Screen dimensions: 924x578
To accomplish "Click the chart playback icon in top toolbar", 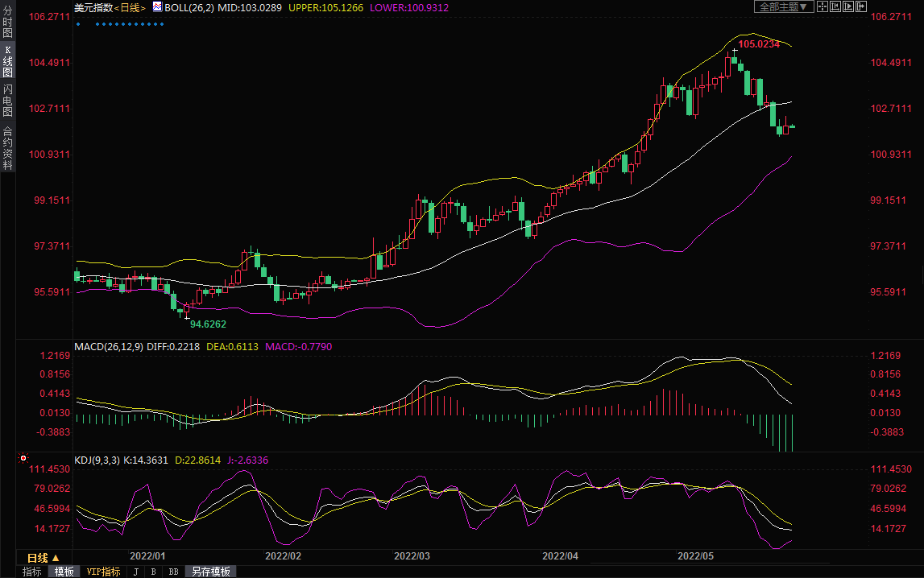I will click(848, 6).
